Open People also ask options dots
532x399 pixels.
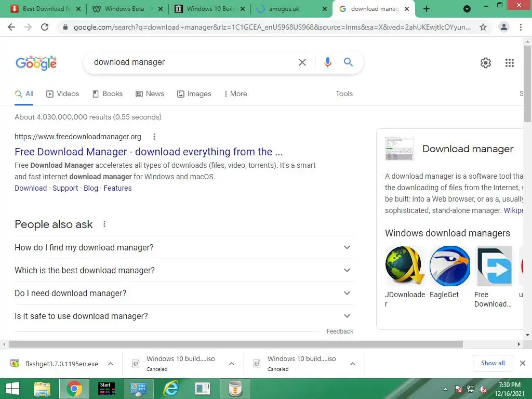click(104, 224)
